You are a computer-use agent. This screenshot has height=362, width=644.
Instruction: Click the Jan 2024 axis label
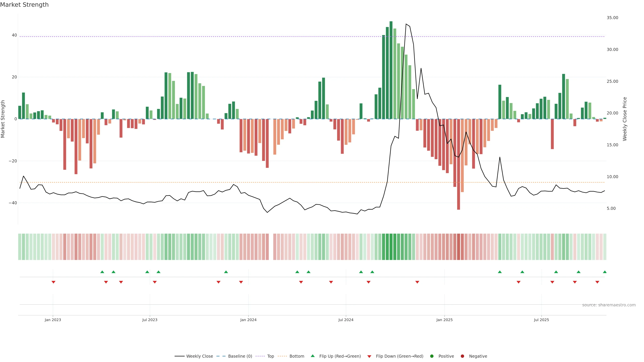pos(248,320)
